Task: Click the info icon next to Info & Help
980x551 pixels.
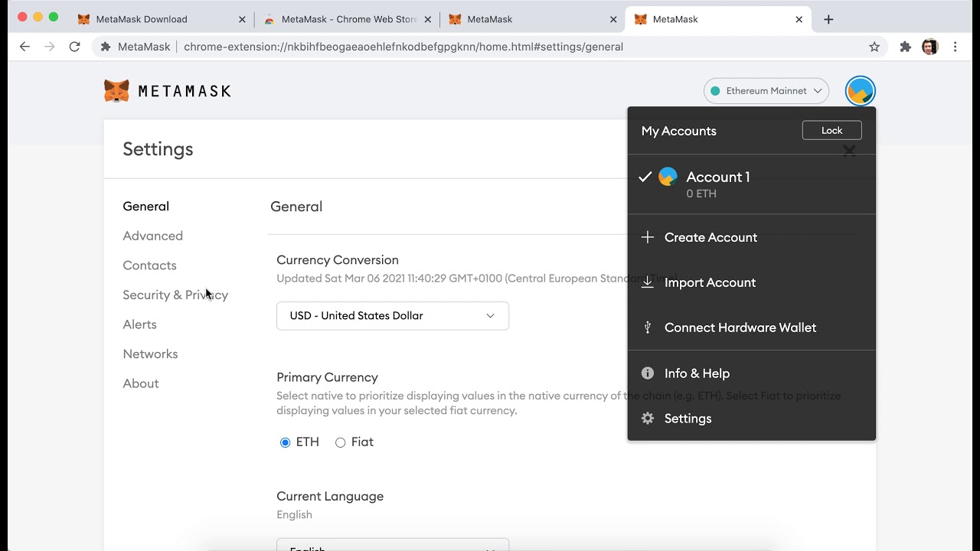Action: click(x=648, y=373)
